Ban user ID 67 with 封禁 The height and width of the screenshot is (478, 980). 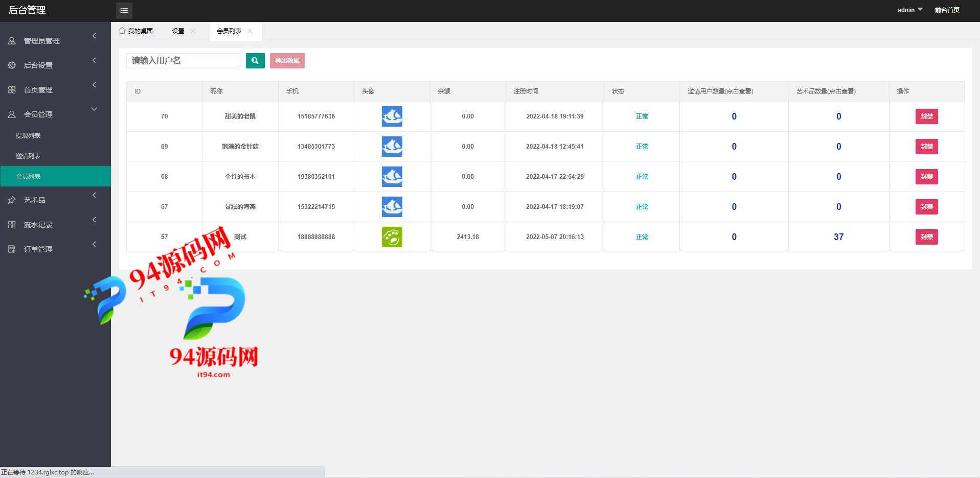(x=927, y=207)
